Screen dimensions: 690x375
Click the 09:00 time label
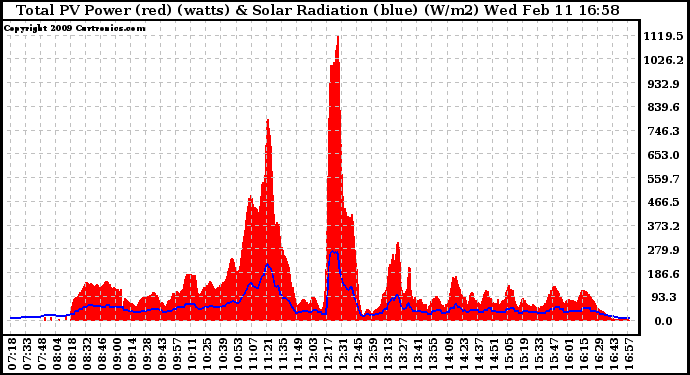coord(117,354)
